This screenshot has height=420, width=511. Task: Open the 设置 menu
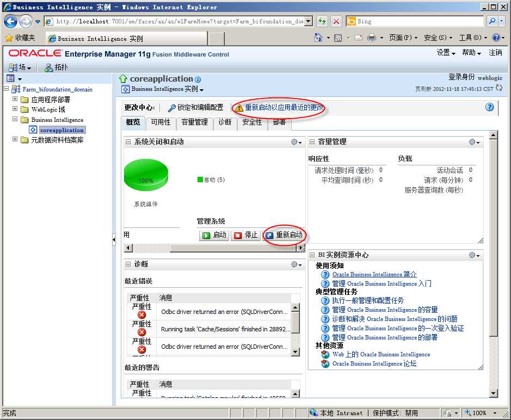point(446,52)
